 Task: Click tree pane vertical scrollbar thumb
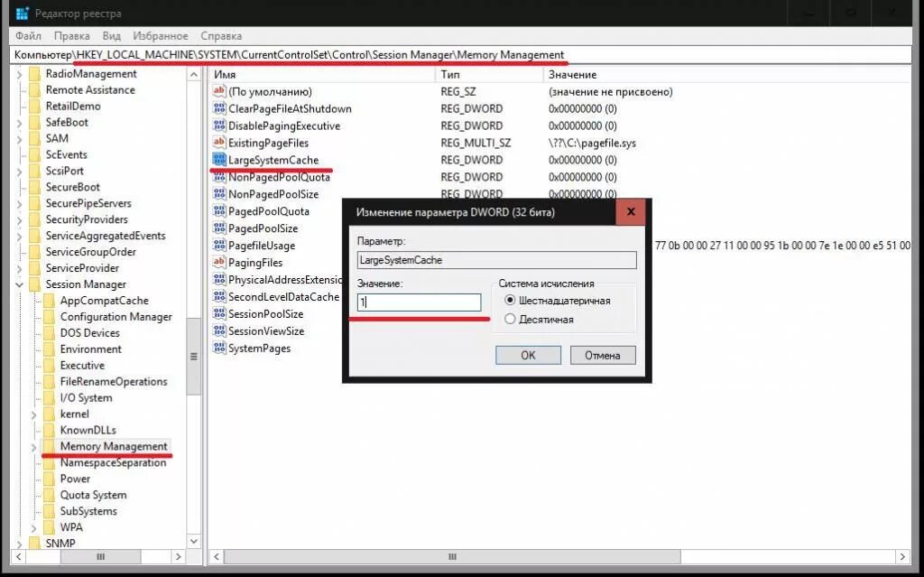[x=194, y=357]
